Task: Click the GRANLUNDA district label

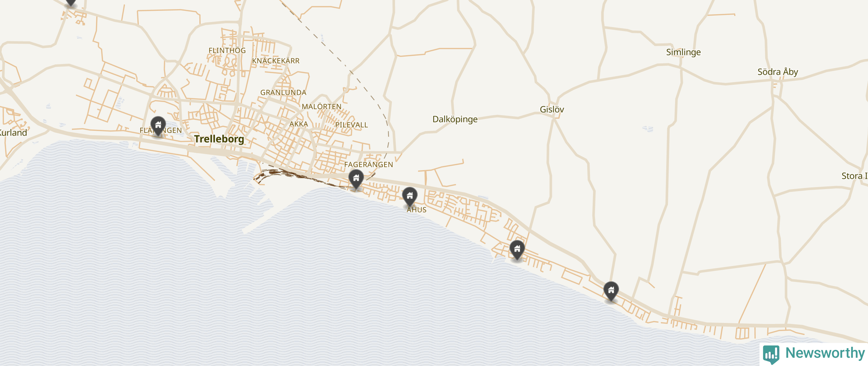Action: [x=283, y=93]
